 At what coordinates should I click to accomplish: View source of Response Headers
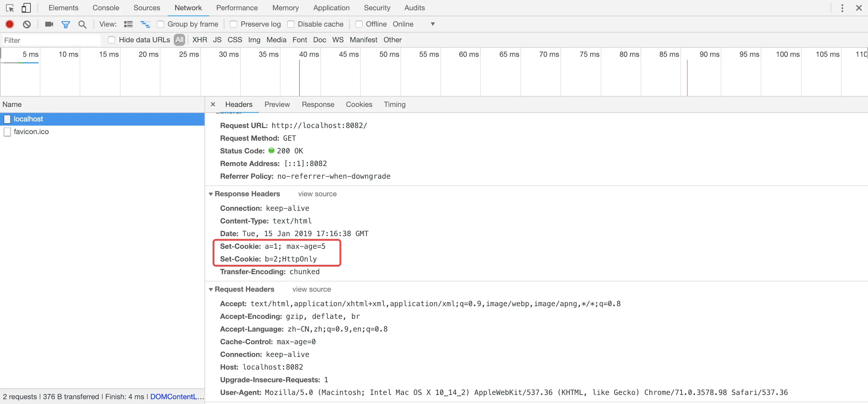[317, 194]
